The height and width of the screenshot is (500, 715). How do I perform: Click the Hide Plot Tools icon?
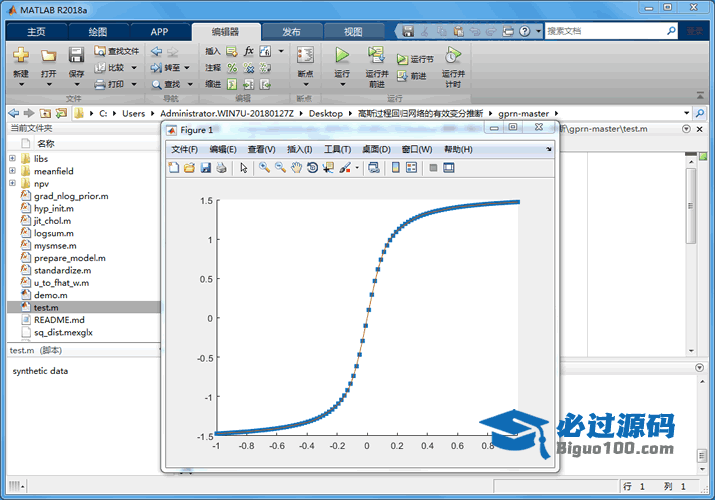(x=433, y=168)
